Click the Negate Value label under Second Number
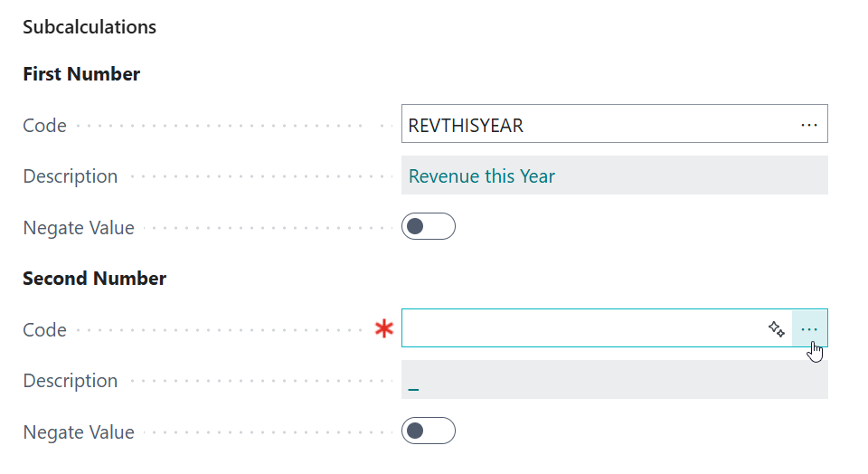868x474 pixels. click(x=79, y=432)
